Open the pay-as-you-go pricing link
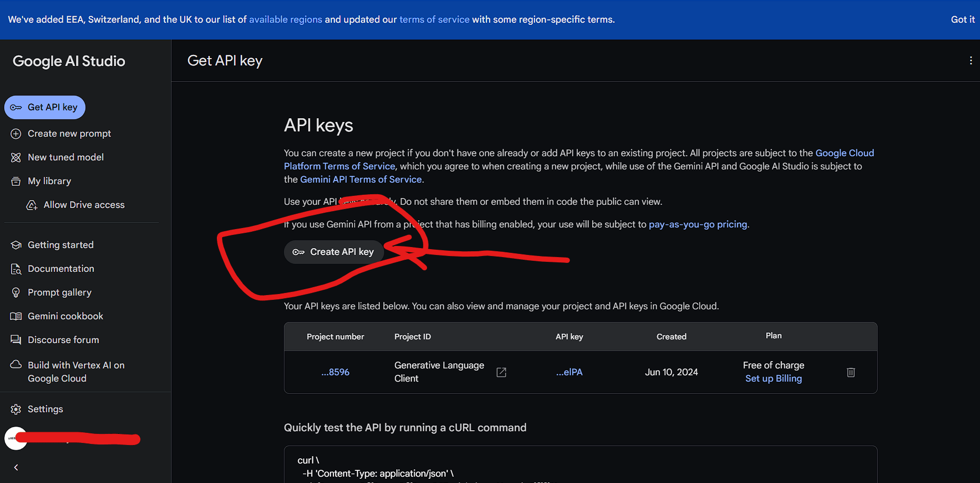980x483 pixels. [x=698, y=224]
